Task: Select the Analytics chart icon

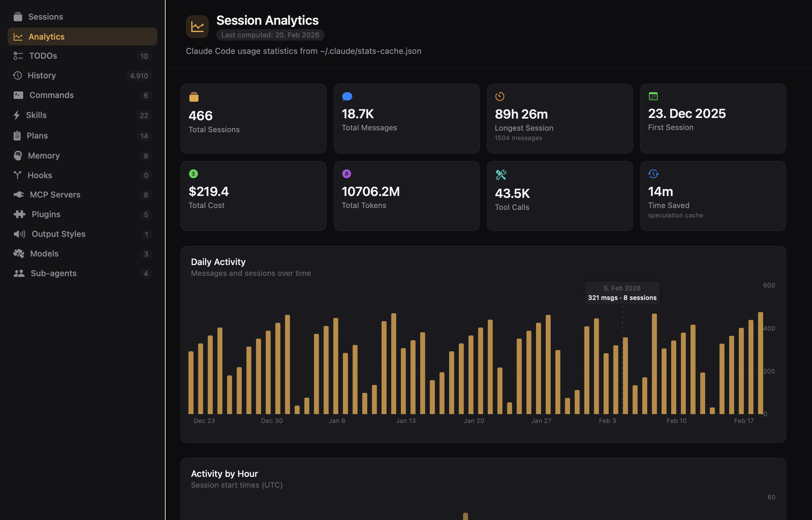Action: [18, 36]
